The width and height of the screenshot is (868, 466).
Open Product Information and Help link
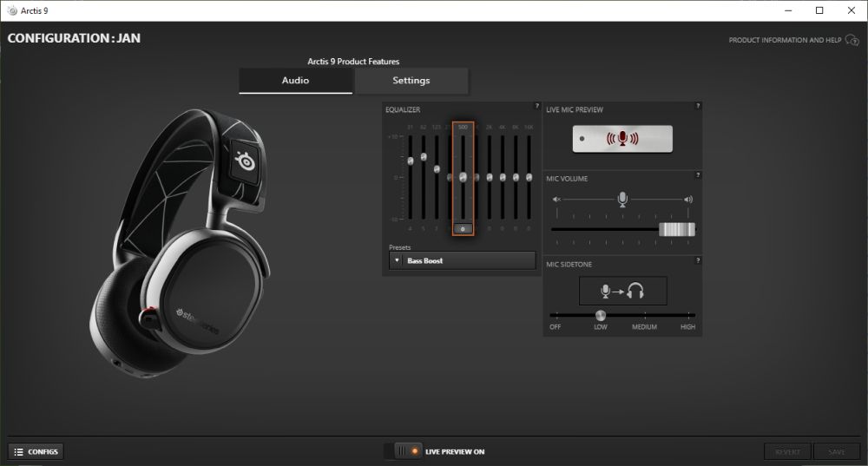pos(785,41)
